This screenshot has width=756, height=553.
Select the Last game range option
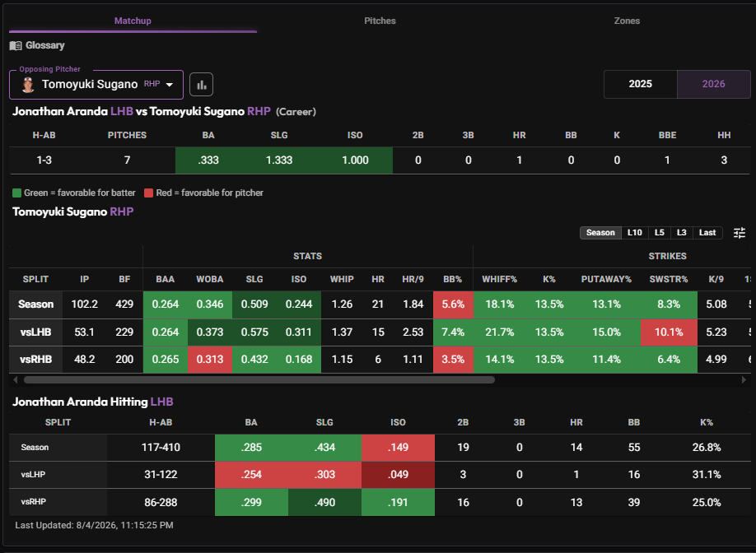[x=707, y=233]
